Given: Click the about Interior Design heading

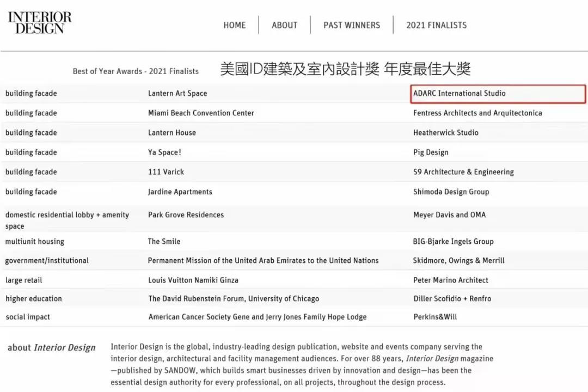Looking at the screenshot, I should coord(51,348).
